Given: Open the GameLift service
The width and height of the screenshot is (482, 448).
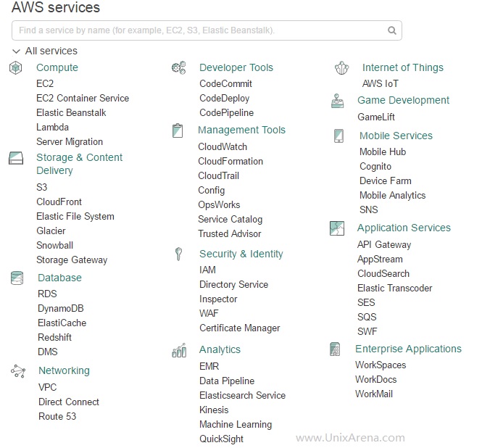Looking at the screenshot, I should (x=376, y=117).
